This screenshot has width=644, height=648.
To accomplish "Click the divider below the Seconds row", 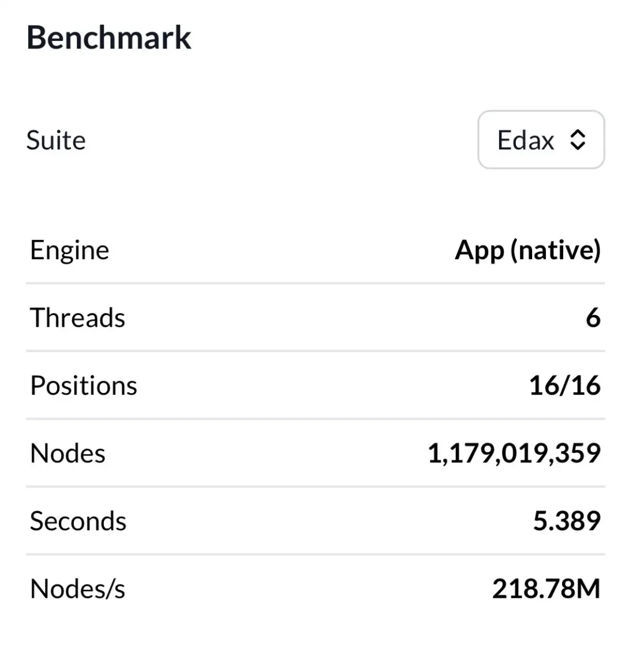I will click(316, 555).
